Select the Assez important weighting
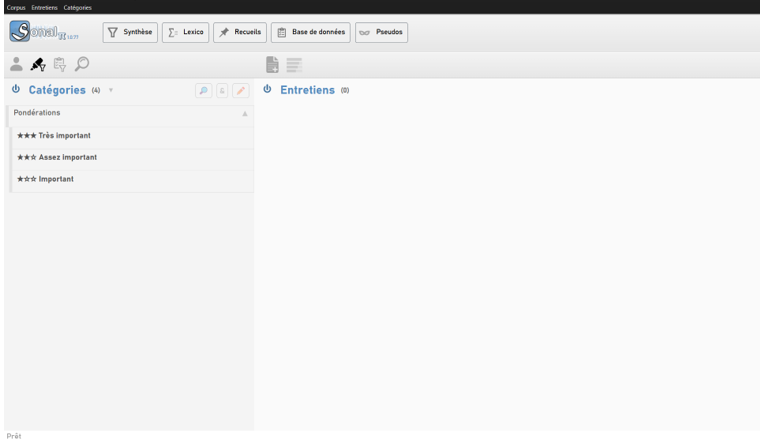760x448 pixels. click(132, 158)
